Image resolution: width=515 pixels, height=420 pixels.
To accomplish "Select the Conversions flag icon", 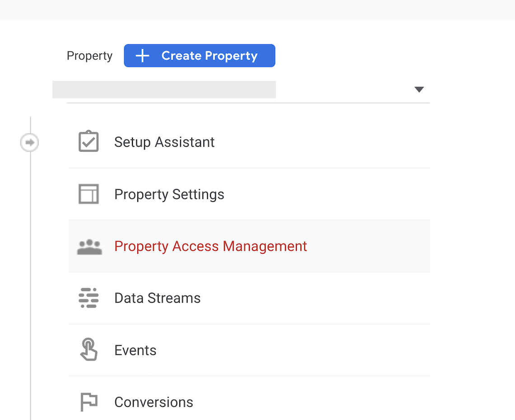I will click(89, 401).
